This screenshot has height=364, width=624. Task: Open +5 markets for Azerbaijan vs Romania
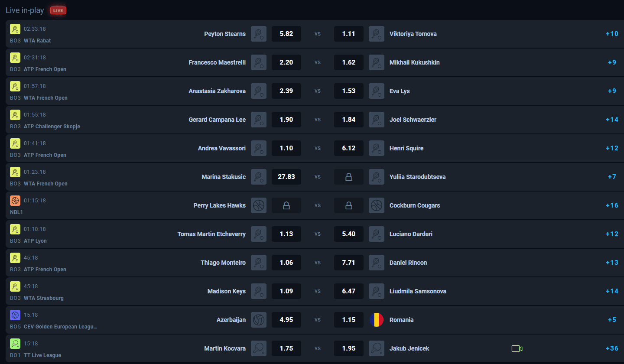point(611,319)
